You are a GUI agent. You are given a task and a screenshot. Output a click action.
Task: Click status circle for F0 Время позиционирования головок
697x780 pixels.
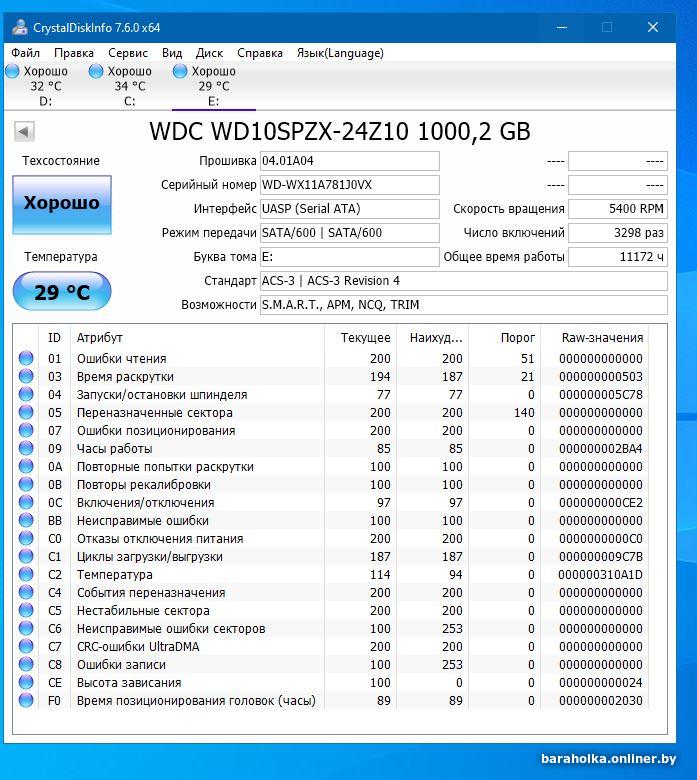[26, 700]
